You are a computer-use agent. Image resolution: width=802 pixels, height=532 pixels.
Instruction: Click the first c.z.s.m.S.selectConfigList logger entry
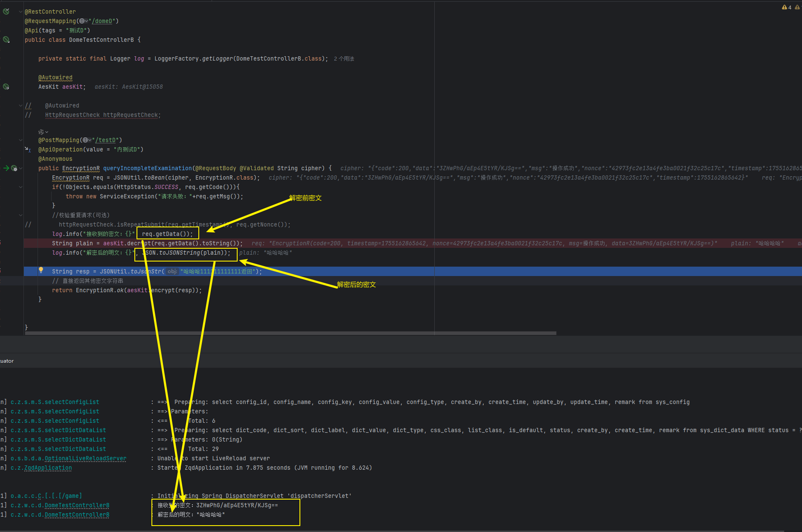[55, 402]
